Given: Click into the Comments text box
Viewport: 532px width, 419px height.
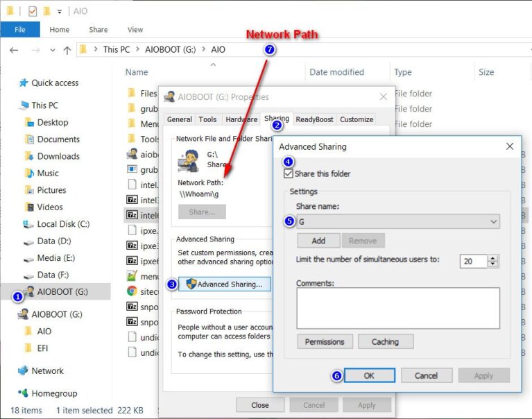Looking at the screenshot, I should [x=398, y=308].
